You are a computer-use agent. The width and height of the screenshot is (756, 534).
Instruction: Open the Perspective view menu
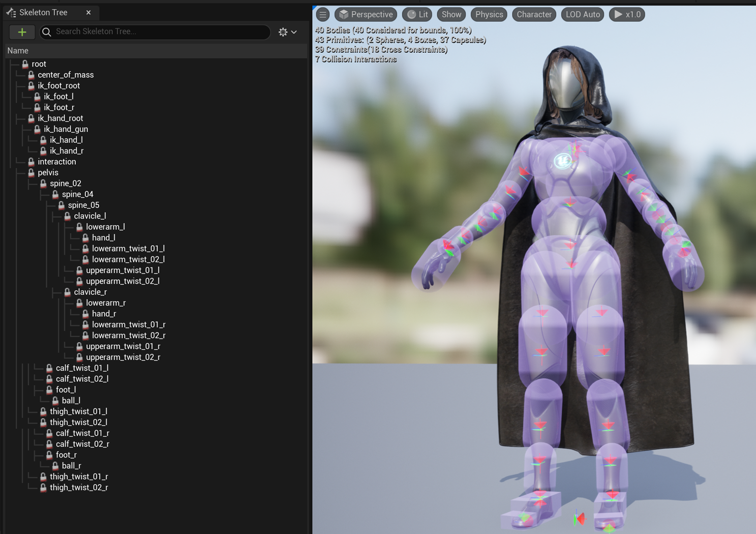click(x=366, y=14)
